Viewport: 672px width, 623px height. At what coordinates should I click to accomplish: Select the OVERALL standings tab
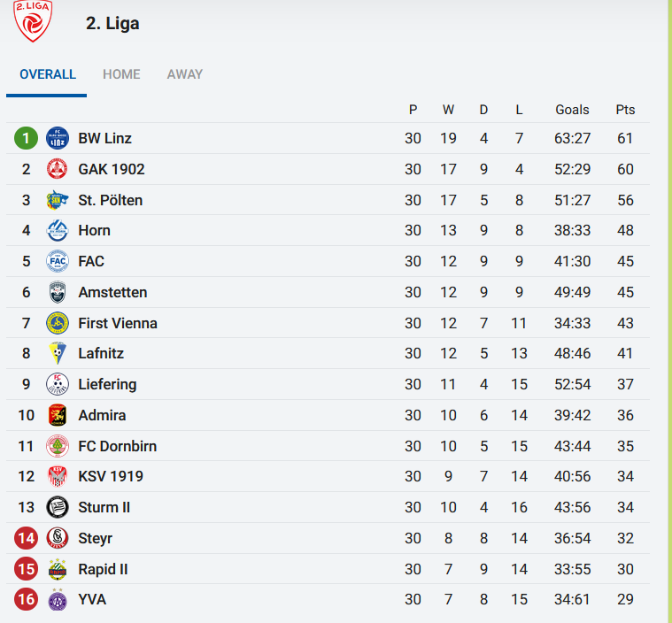pos(48,74)
